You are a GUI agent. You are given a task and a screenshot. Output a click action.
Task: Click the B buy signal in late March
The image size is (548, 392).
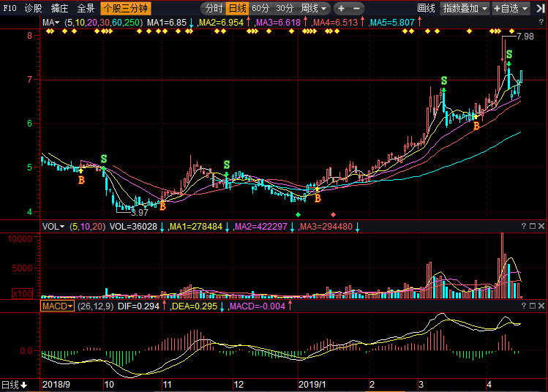[x=476, y=126]
